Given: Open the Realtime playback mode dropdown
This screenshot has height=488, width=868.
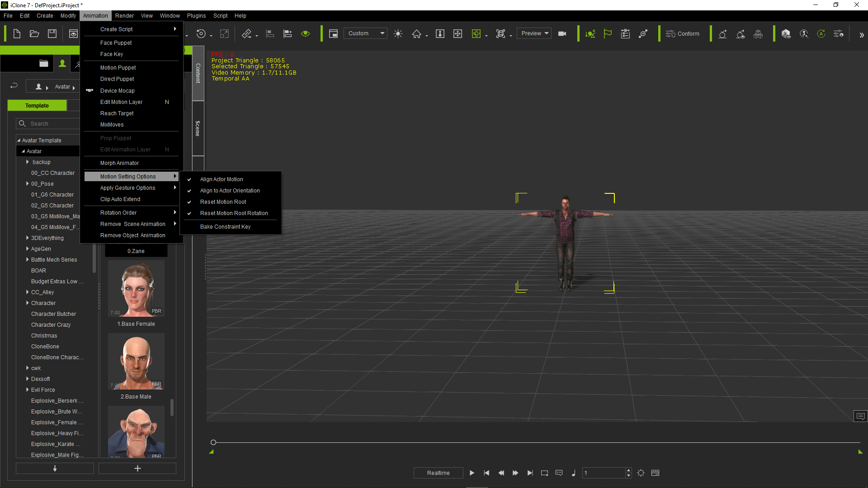Looking at the screenshot, I should pos(438,473).
